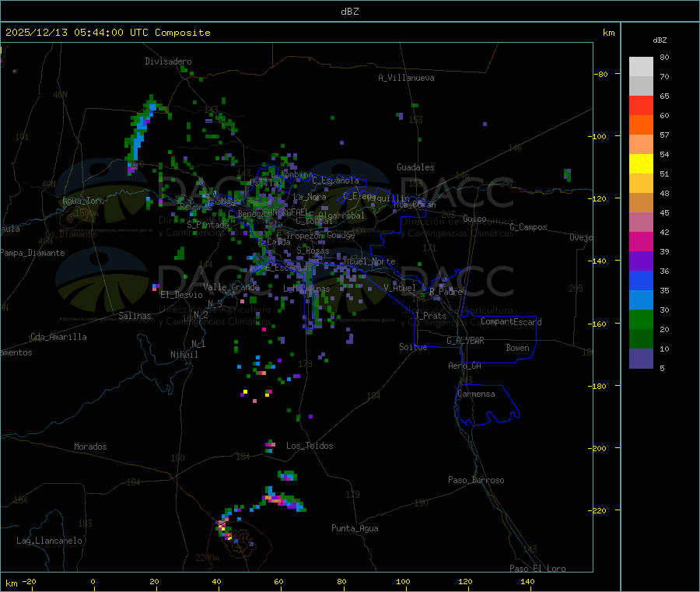Screen dimensions: 700x592
Task: Click the A_Villanueva location label
Action: coord(406,78)
